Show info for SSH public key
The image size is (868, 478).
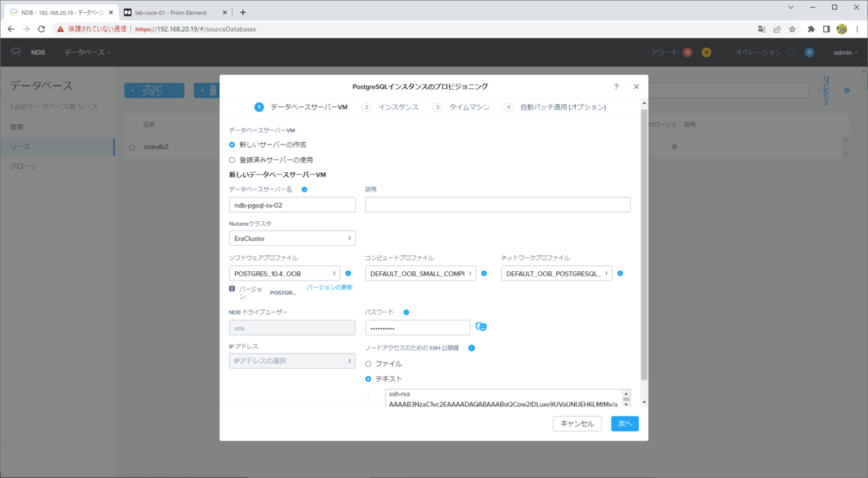(x=472, y=348)
